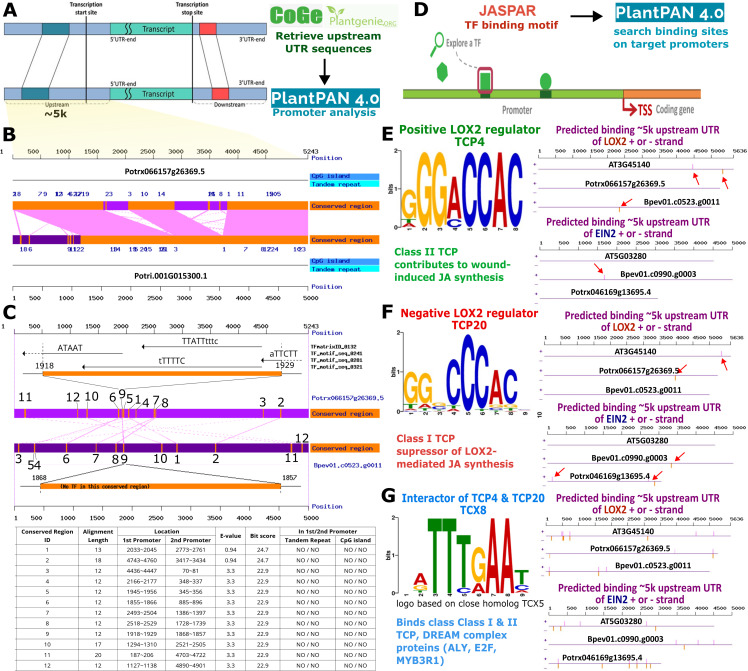This screenshot has height=671, width=748.
Task: Click the PlantPAN 4.0 banner in panel D
Action: (x=670, y=13)
